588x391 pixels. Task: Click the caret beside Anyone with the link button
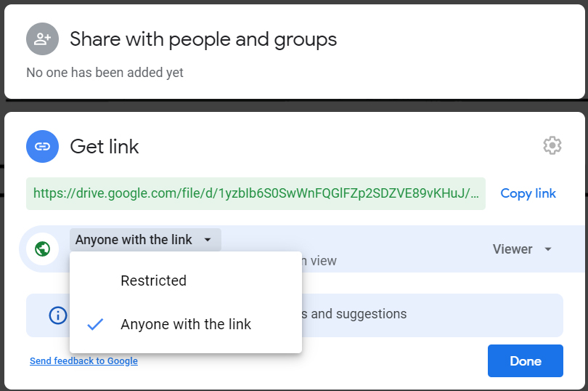point(208,240)
